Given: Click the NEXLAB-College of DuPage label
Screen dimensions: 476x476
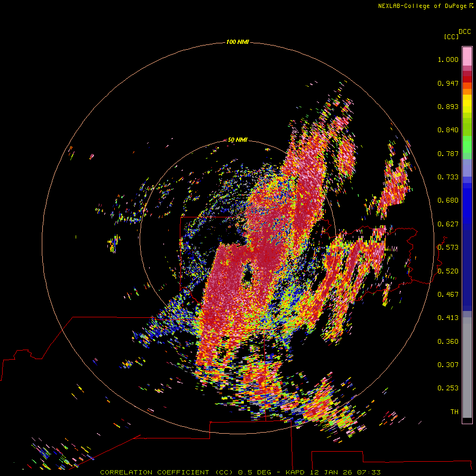Looking at the screenshot, I should click(422, 6).
